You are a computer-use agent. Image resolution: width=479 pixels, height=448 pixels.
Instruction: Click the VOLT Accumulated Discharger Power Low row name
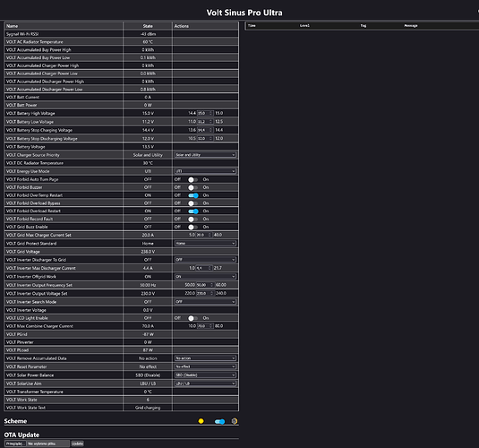coord(44,90)
